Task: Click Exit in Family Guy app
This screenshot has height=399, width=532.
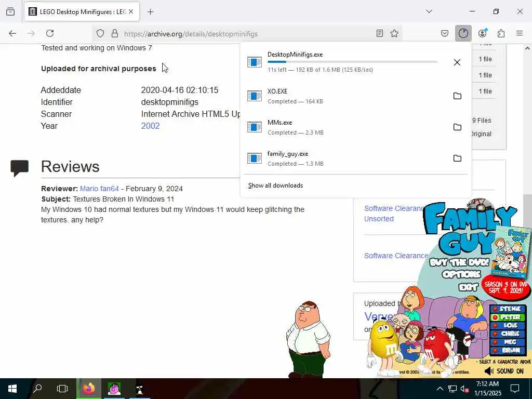Action: [x=468, y=288]
